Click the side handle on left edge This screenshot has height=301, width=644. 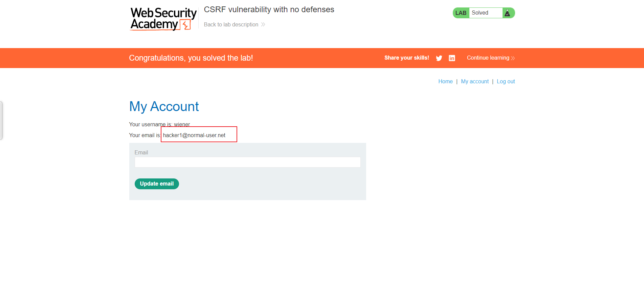coord(1,121)
